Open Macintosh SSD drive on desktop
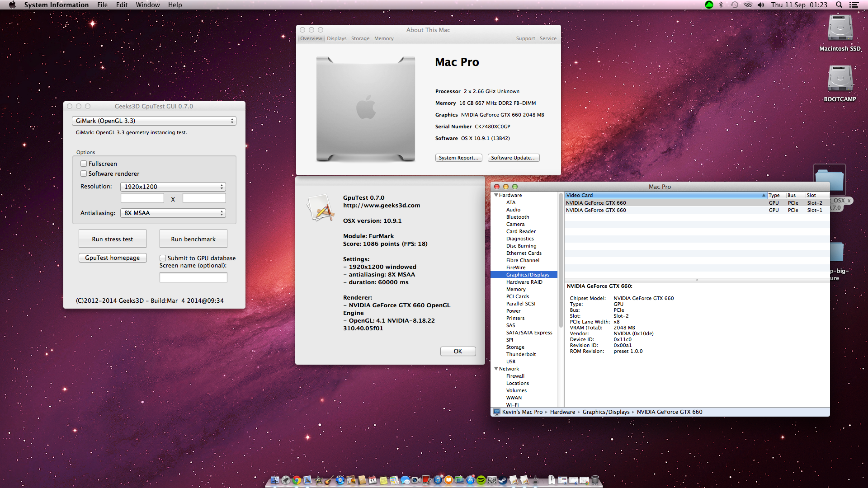Screen dimensions: 868x488 coord(840,33)
